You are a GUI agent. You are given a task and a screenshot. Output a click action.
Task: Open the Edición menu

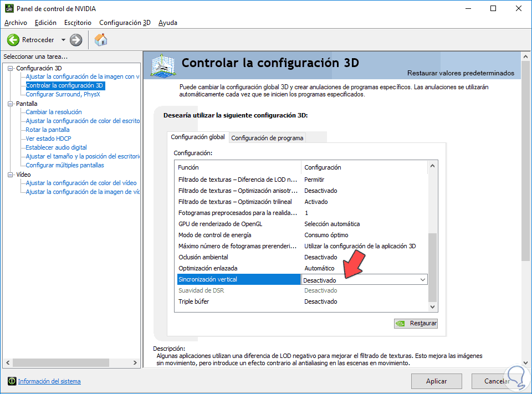[x=45, y=23]
